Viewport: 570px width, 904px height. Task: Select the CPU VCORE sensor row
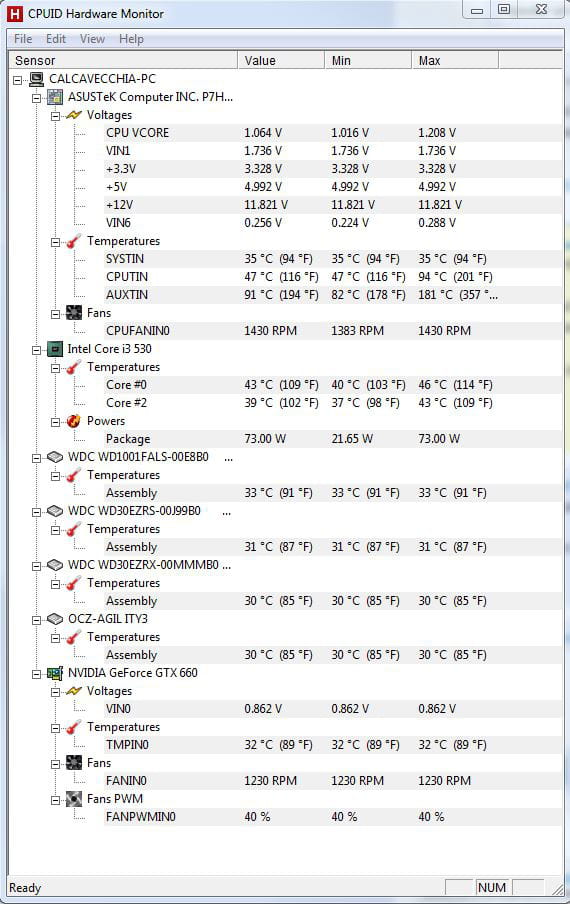(333, 133)
